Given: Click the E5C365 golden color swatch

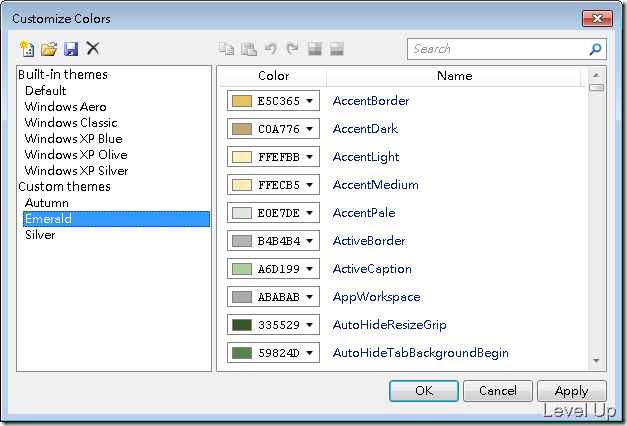Looking at the screenshot, I should click(242, 101).
